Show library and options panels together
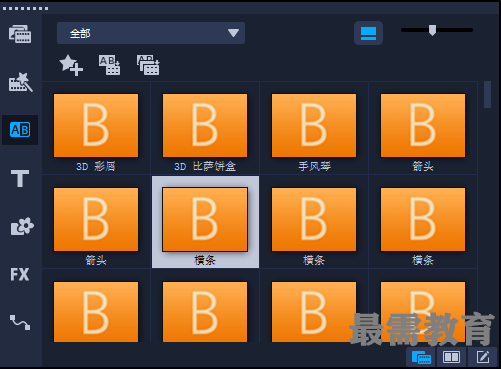This screenshot has height=369, width=501. click(x=451, y=358)
